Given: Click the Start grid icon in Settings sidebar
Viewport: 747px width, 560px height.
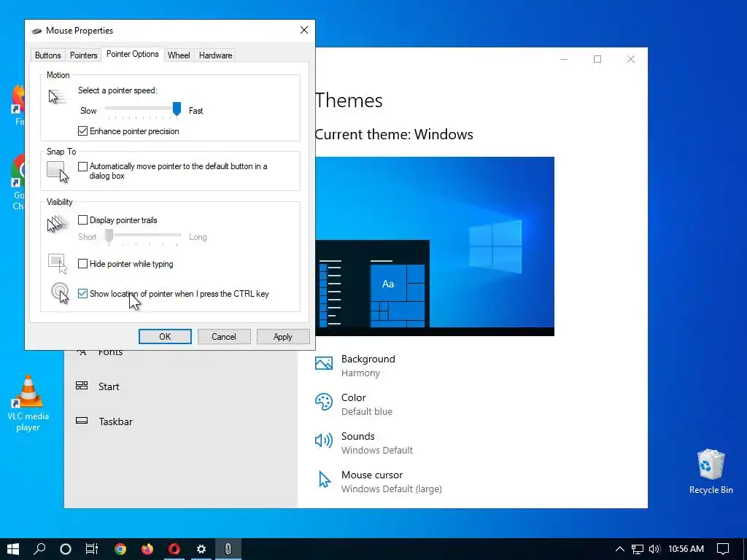Looking at the screenshot, I should coord(82,386).
